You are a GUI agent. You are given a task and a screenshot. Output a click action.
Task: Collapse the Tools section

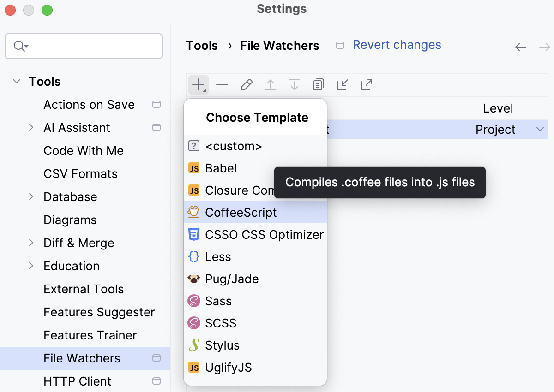point(17,81)
